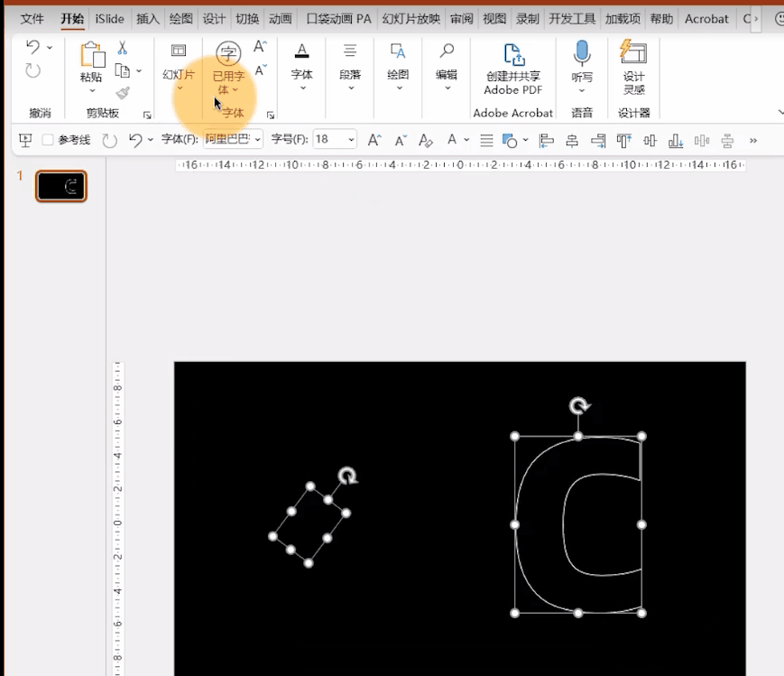Open the clipboard group dialog launcher

pyautogui.click(x=147, y=116)
